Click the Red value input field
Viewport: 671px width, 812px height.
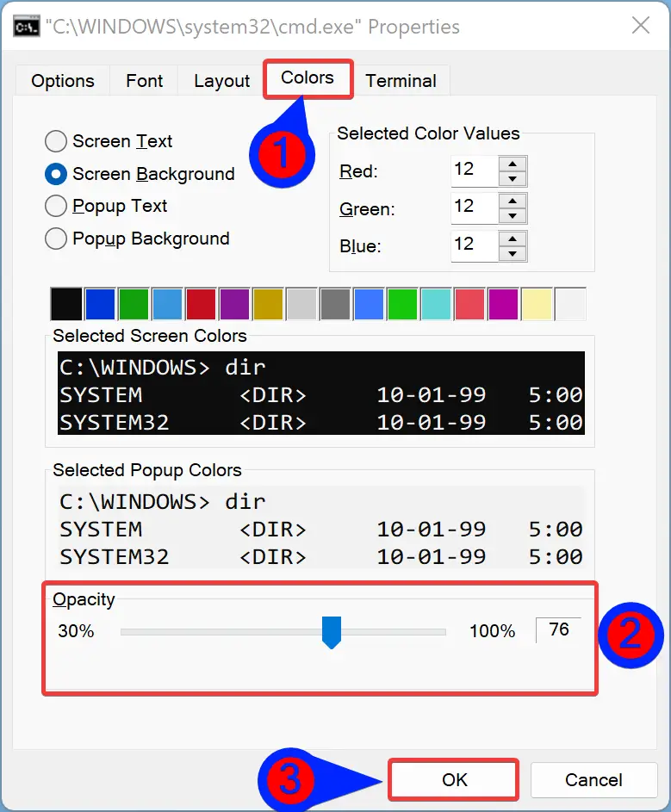pyautogui.click(x=475, y=170)
